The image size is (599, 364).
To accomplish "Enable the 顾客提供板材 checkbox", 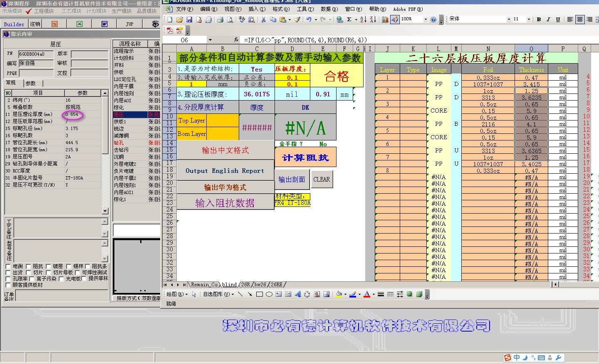I will 8,285.
